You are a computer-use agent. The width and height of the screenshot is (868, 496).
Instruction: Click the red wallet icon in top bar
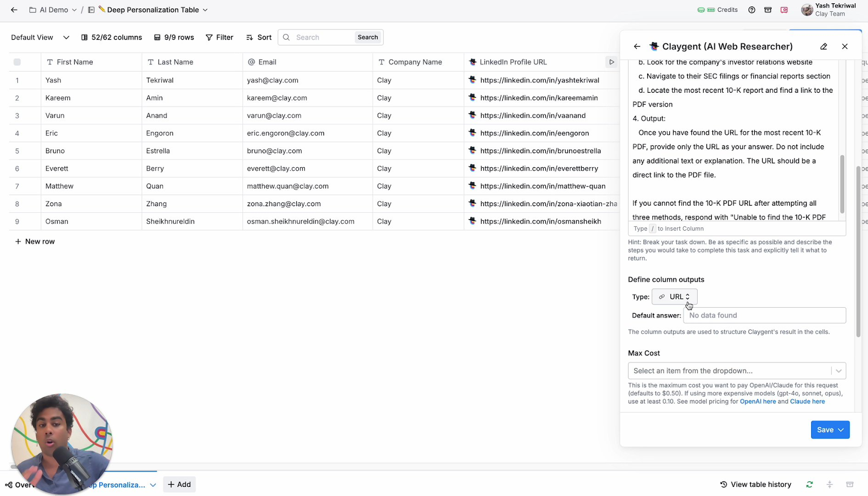point(784,10)
